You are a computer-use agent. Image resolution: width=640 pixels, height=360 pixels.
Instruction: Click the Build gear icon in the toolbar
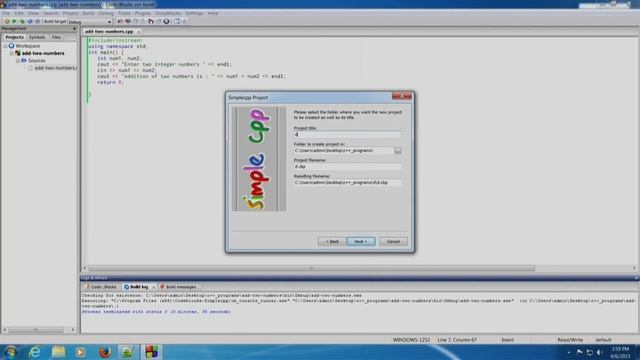[x=7, y=21]
